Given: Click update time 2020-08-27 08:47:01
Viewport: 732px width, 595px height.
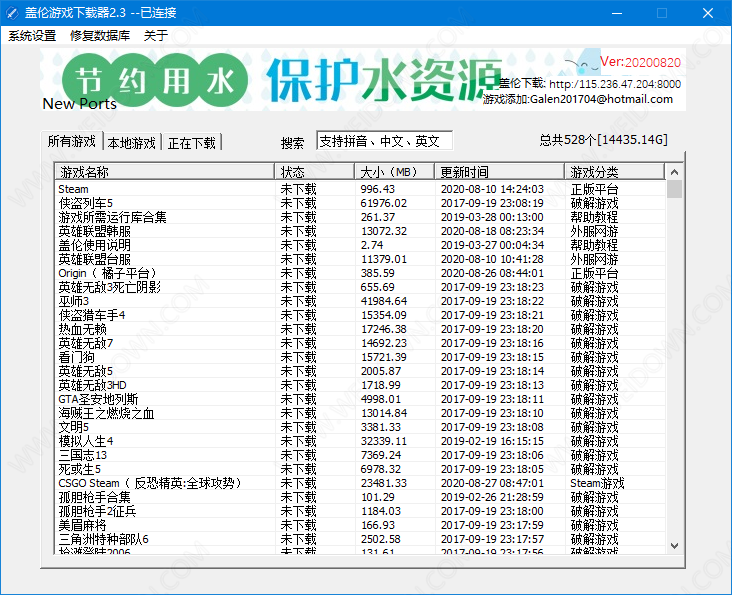Looking at the screenshot, I should [x=492, y=483].
